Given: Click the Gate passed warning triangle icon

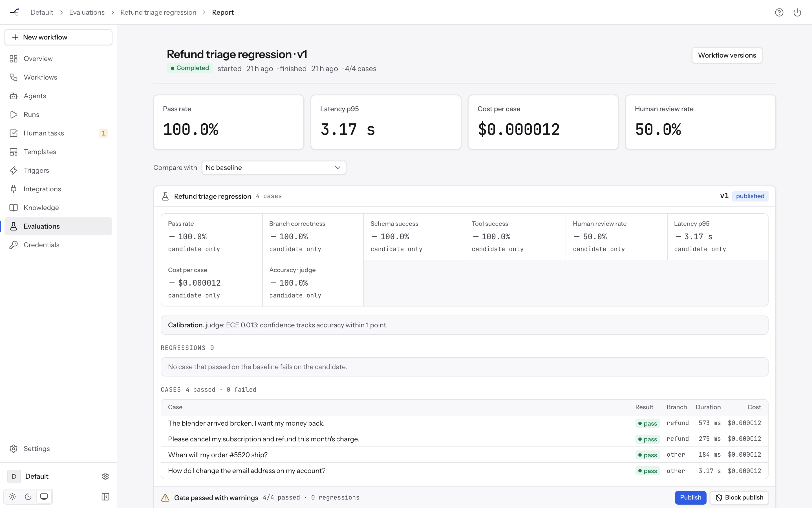Looking at the screenshot, I should tap(165, 498).
